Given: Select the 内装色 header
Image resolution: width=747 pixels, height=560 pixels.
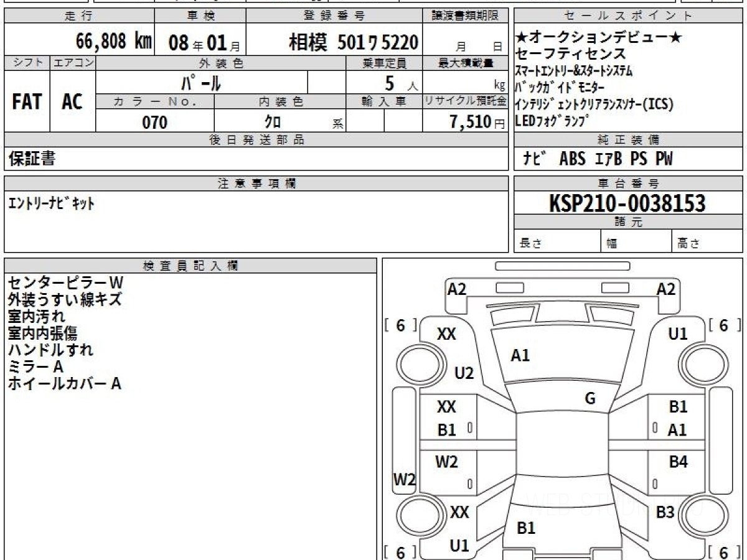Looking at the screenshot, I should point(281,101).
